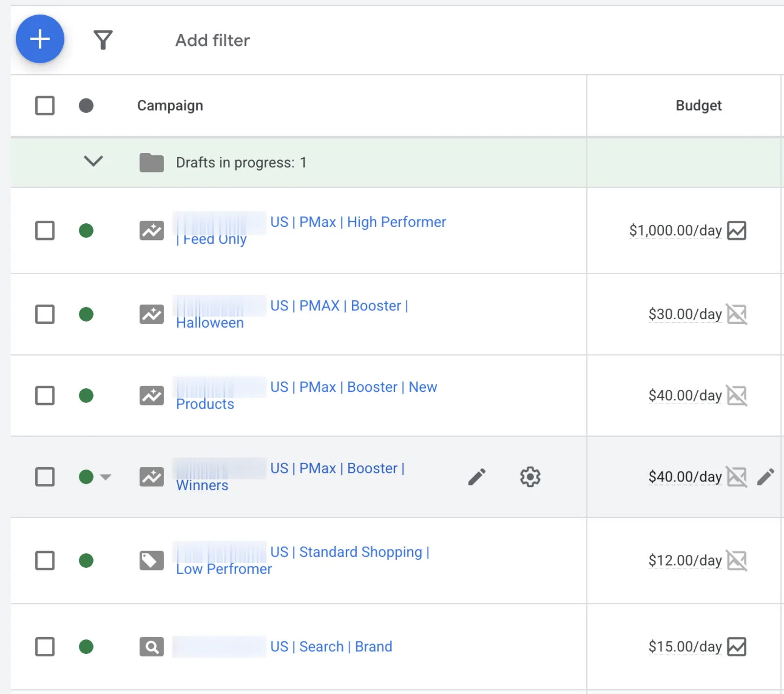Viewport: 784px width, 694px height.
Task: Click the green status dot for Halloween campaign
Action: tap(86, 314)
